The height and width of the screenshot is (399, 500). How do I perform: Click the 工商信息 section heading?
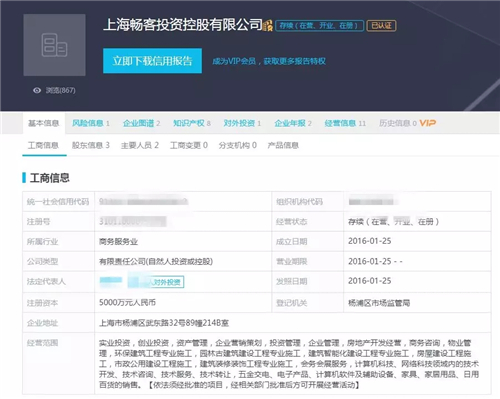point(50,178)
